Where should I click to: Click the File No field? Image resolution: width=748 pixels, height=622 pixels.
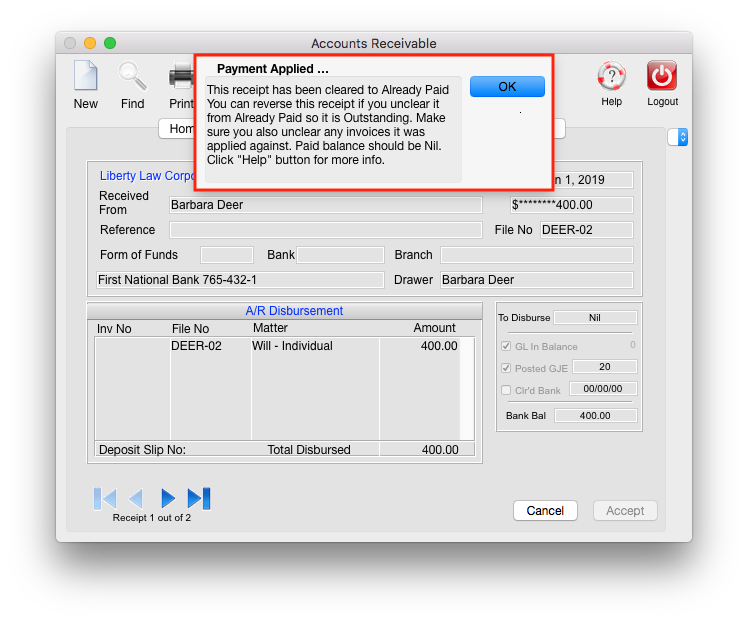click(586, 230)
